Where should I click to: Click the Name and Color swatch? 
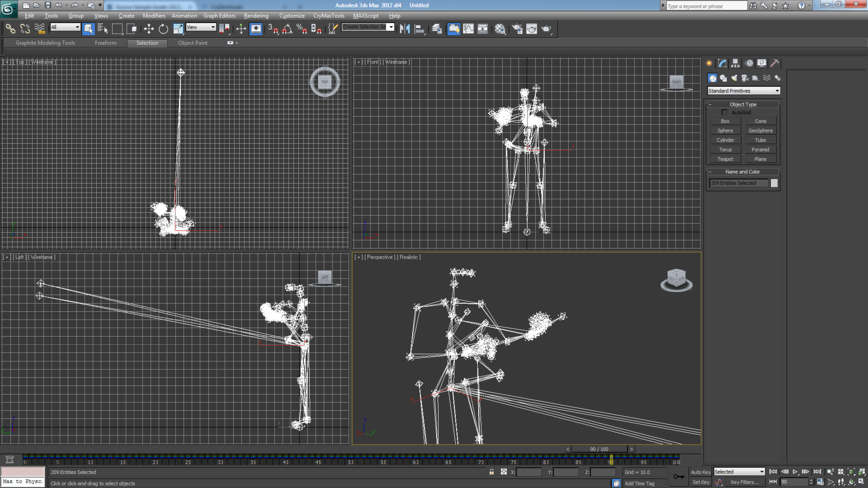point(774,183)
